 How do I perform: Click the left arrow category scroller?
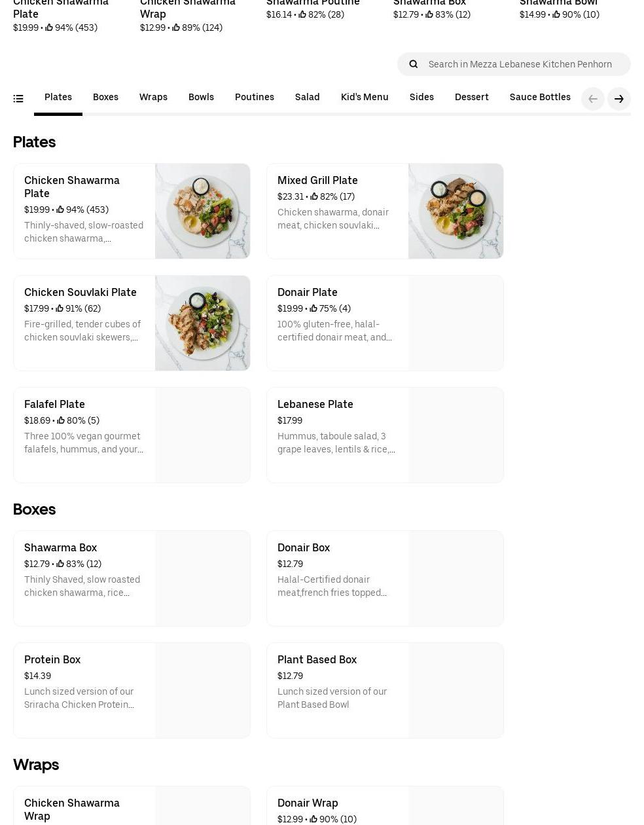592,99
